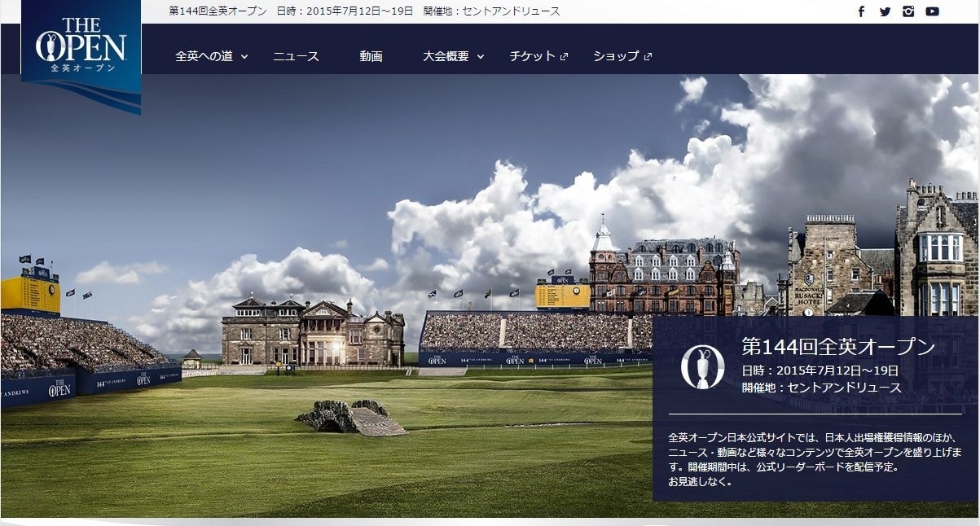Open the Twitter social icon

886,11
